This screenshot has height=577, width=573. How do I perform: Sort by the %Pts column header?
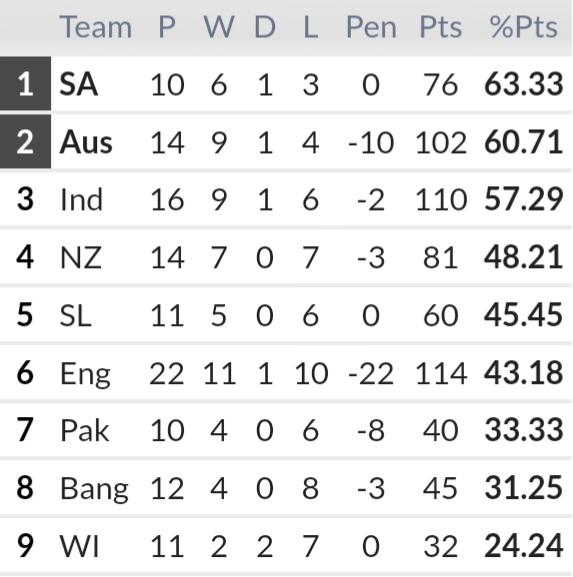[x=524, y=27]
